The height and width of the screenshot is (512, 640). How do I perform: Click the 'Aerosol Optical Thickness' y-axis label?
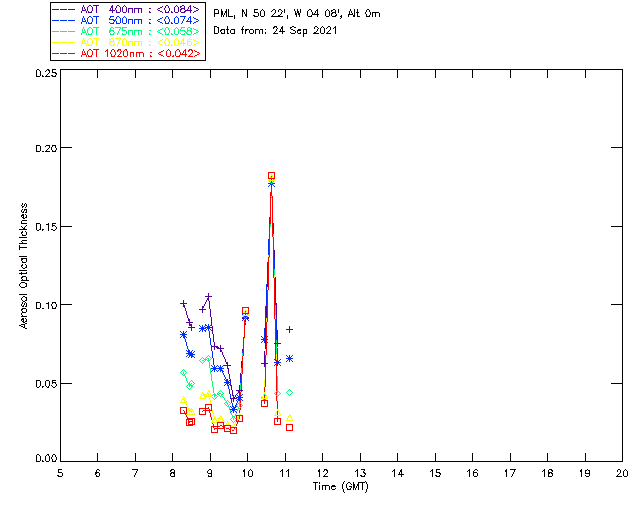[24, 265]
